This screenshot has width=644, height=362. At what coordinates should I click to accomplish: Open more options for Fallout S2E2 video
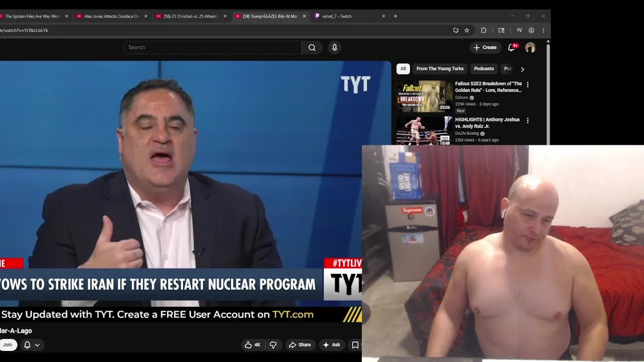coord(527,84)
